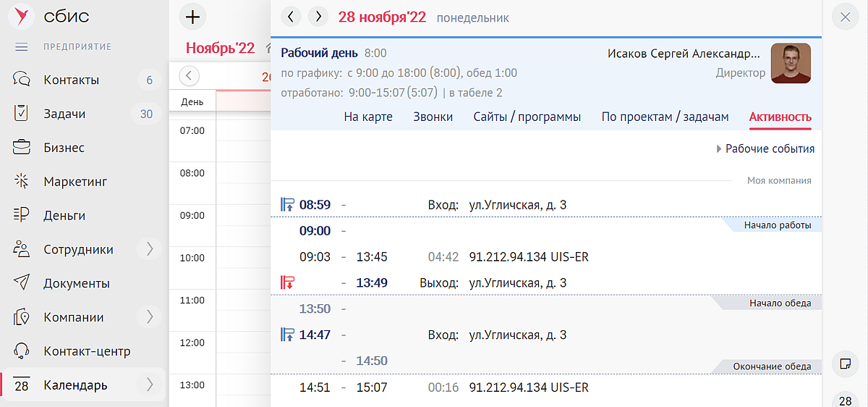Click employee photo of Исаков Сергей
868x407 pixels.
791,63
